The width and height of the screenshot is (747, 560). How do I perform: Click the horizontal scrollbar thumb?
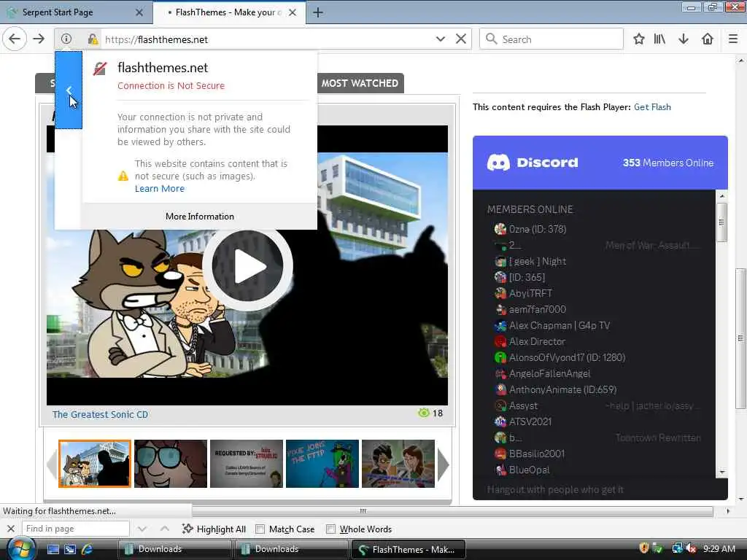tap(363, 511)
